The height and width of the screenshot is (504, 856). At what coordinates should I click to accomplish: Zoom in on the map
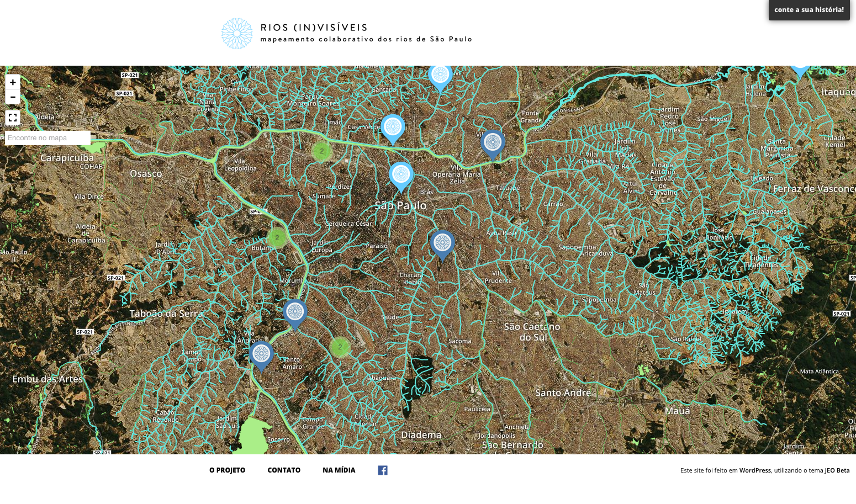pyautogui.click(x=13, y=82)
